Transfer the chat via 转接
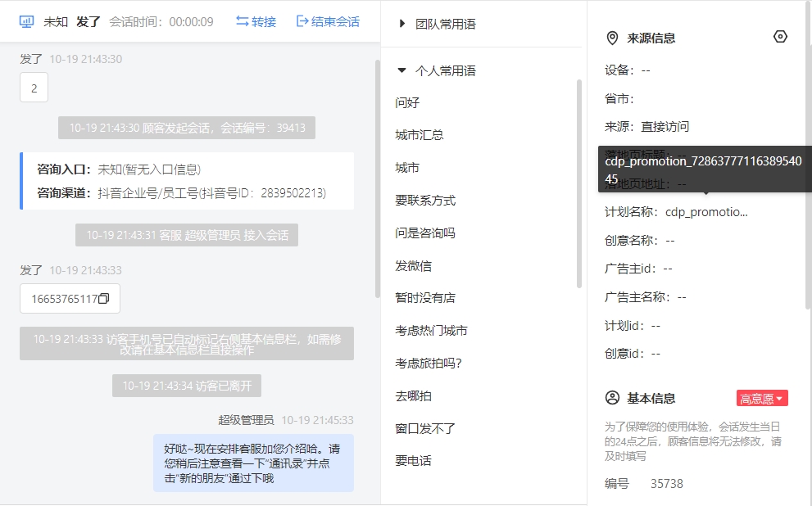This screenshot has width=812, height=506. click(x=256, y=22)
